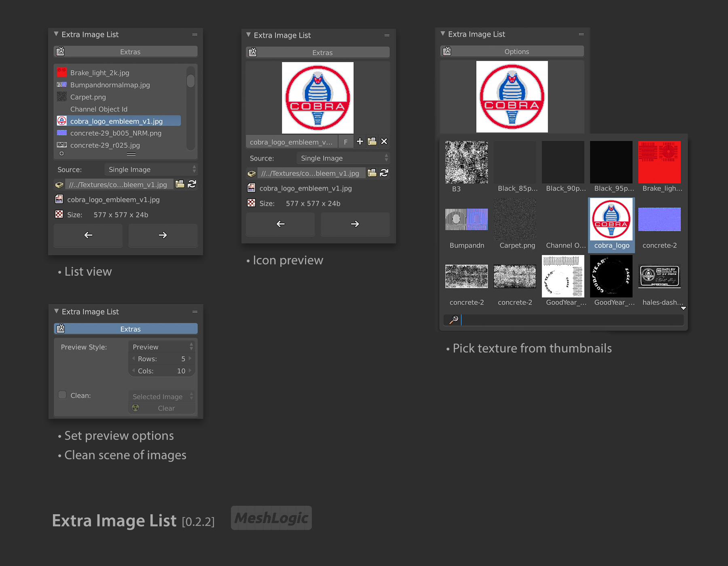Collapse the thumbnails Extra Image List panel
Image resolution: width=728 pixels, height=566 pixels.
(443, 34)
